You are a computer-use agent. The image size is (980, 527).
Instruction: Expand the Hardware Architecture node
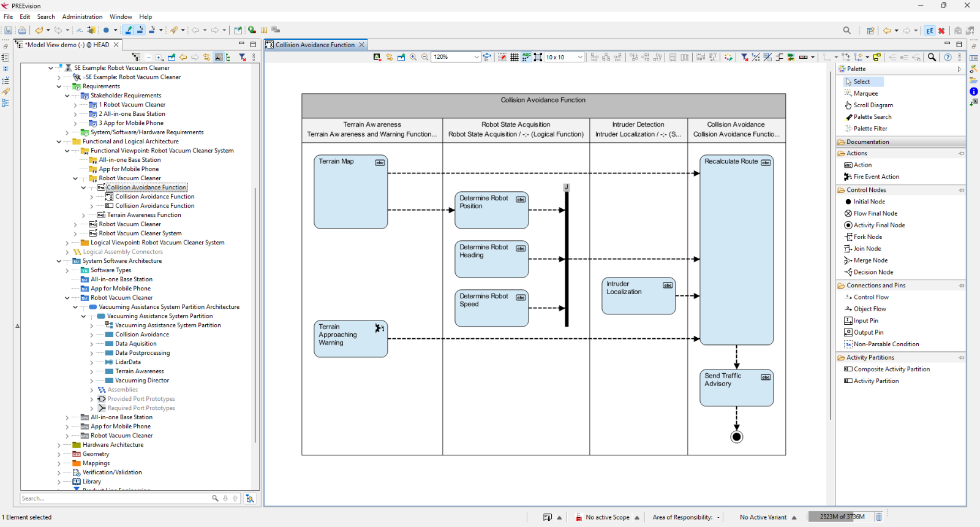(x=59, y=445)
